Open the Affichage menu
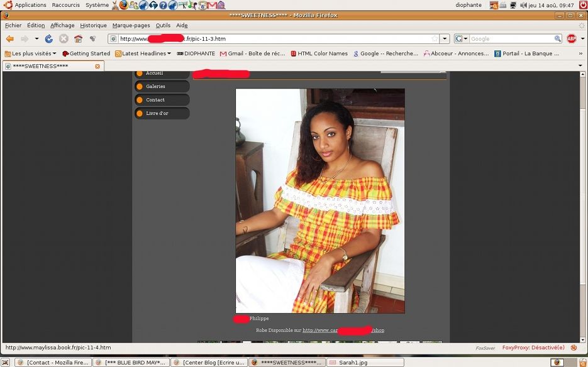The image size is (588, 367). (62, 26)
